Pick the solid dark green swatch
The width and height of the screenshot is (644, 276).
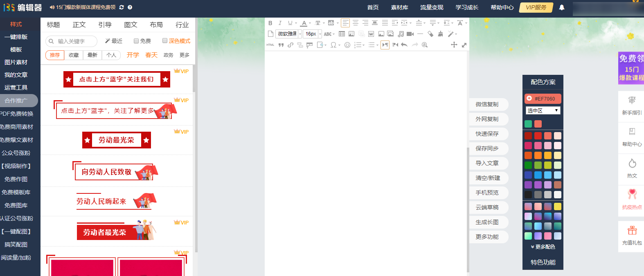click(x=528, y=165)
